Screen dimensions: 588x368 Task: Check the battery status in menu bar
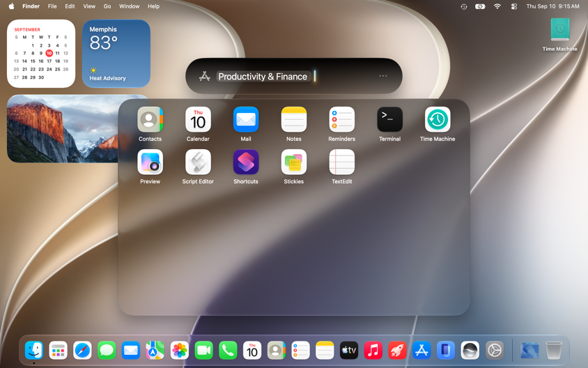480,6
